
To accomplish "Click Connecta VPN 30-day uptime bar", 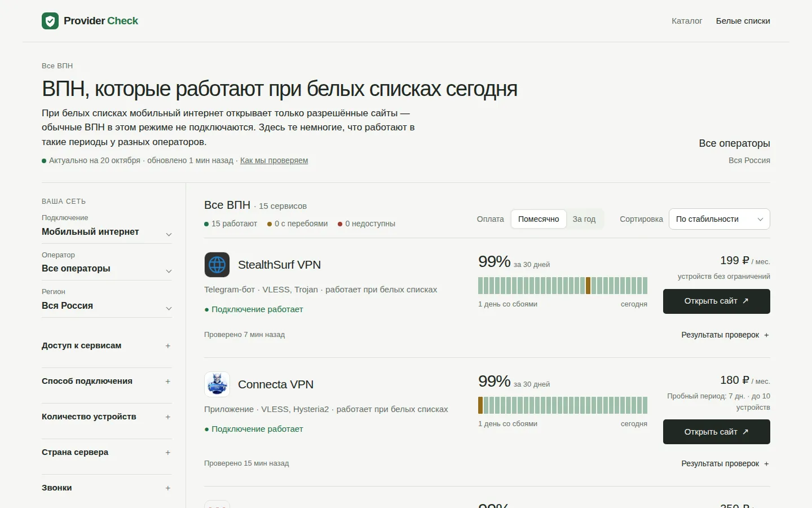I will 563,405.
